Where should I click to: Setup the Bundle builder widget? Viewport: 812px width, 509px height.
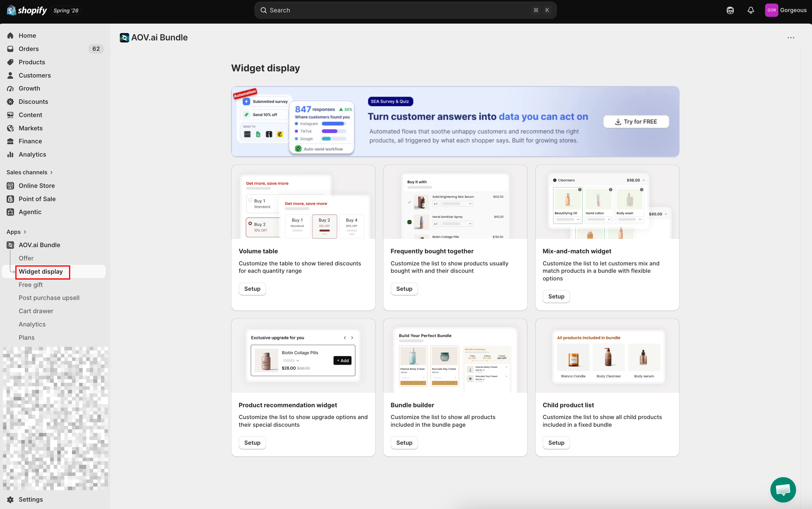pos(404,443)
